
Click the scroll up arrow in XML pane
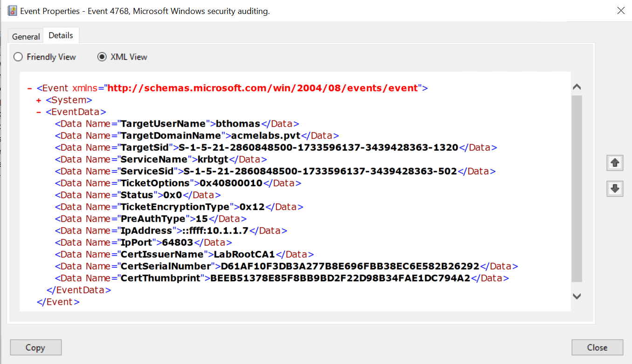coord(577,87)
